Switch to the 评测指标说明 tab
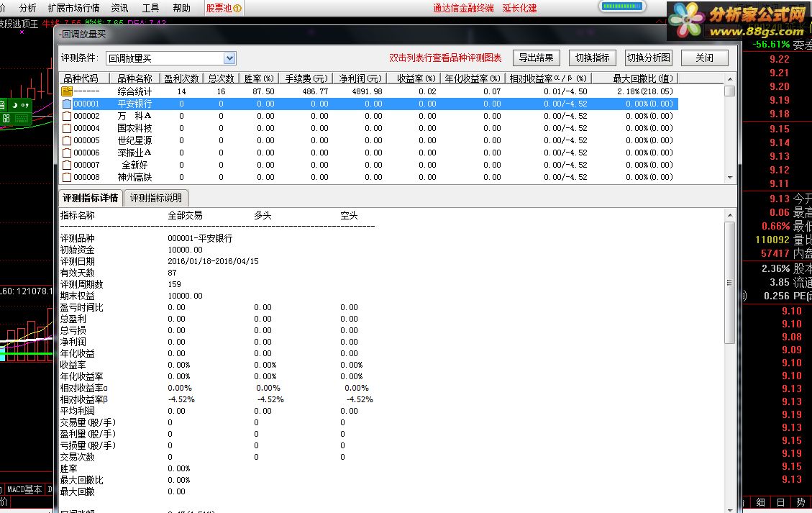This screenshot has height=513, width=812. coord(156,198)
